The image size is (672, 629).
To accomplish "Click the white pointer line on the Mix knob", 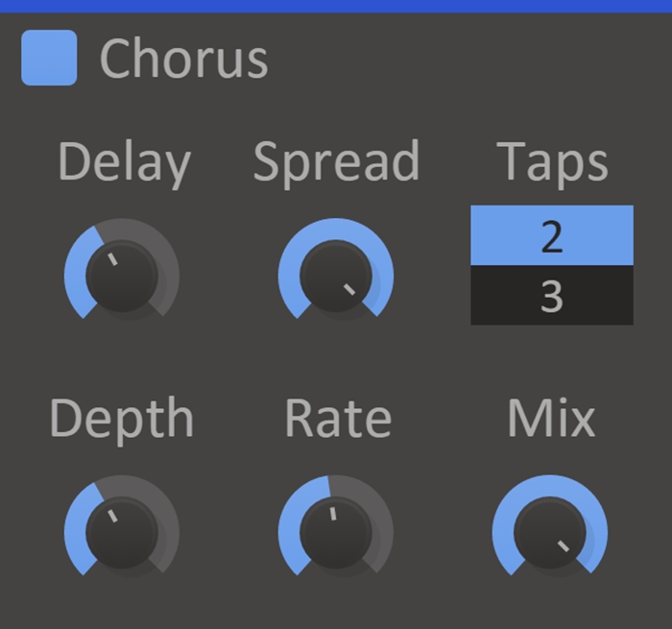I will 564,546.
